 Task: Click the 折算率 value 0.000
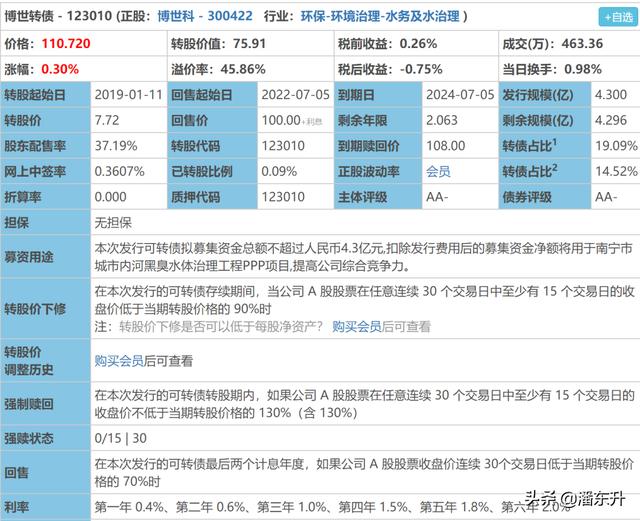pyautogui.click(x=111, y=197)
